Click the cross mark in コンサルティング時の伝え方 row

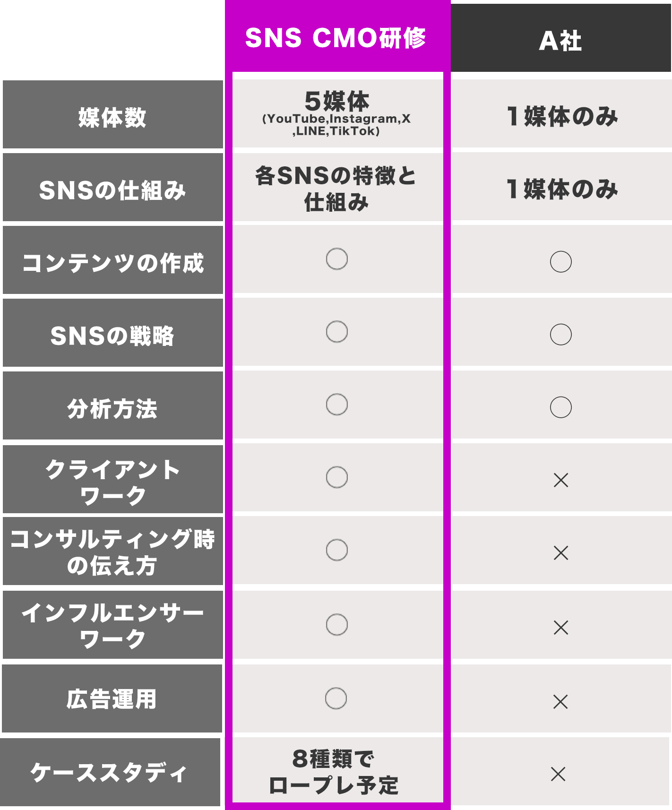561,553
